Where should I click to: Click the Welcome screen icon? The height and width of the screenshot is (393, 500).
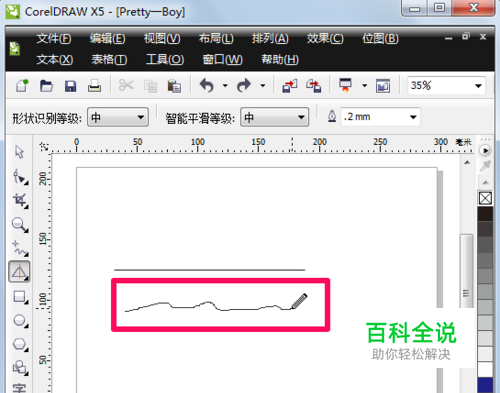(x=383, y=86)
